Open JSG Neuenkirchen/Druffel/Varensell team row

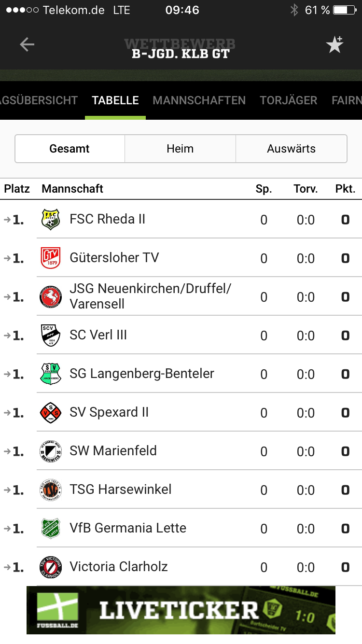(151, 296)
